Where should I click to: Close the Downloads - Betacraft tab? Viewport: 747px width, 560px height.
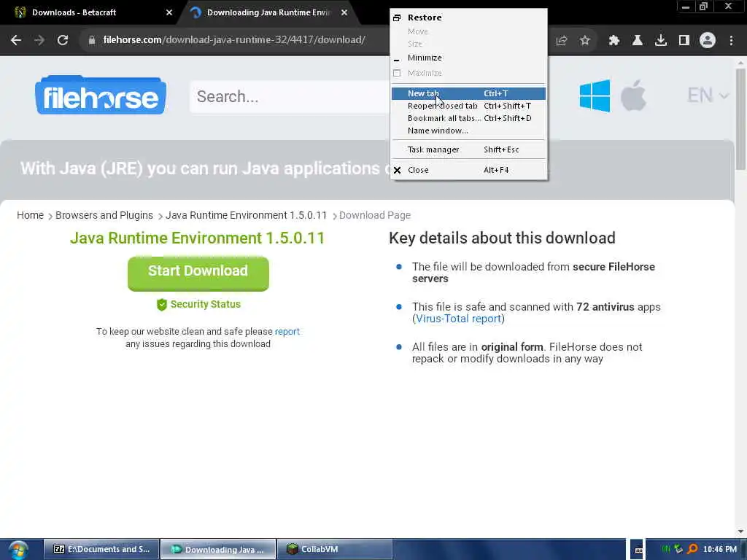click(169, 12)
